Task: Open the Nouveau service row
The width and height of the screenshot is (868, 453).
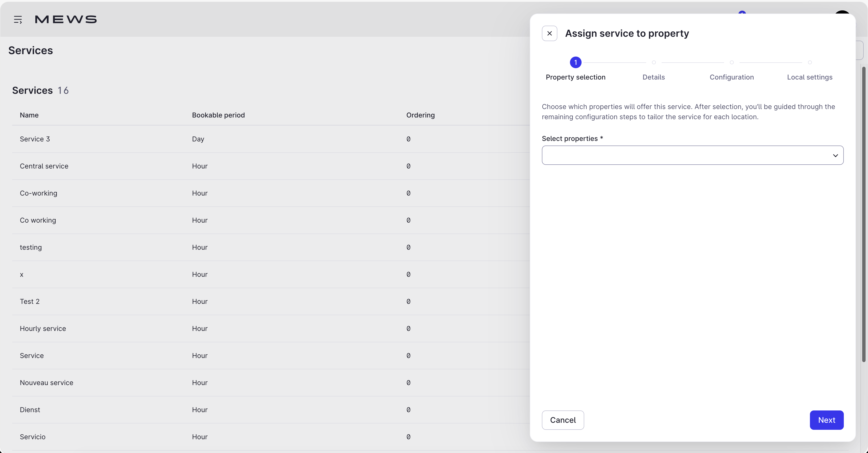Action: click(x=271, y=383)
